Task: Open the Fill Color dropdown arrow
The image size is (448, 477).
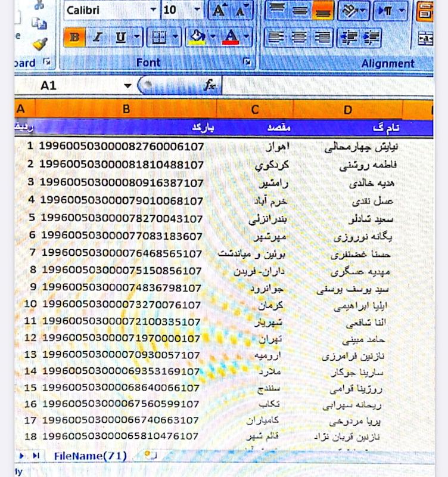Action: [213, 37]
